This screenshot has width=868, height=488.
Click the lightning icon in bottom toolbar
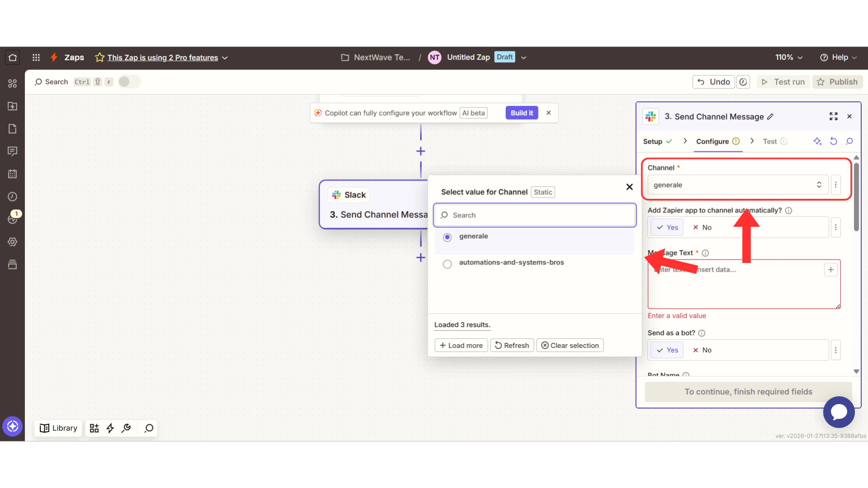tap(110, 428)
